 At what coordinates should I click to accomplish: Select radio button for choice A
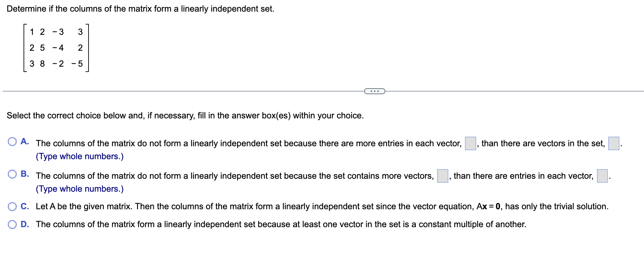(13, 142)
